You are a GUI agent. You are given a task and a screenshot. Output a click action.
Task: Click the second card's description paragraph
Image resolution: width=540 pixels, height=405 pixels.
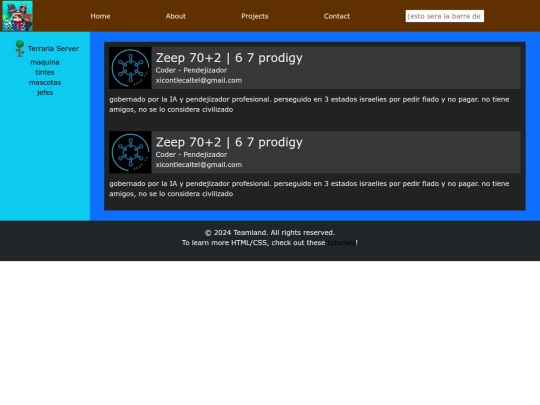(309, 189)
